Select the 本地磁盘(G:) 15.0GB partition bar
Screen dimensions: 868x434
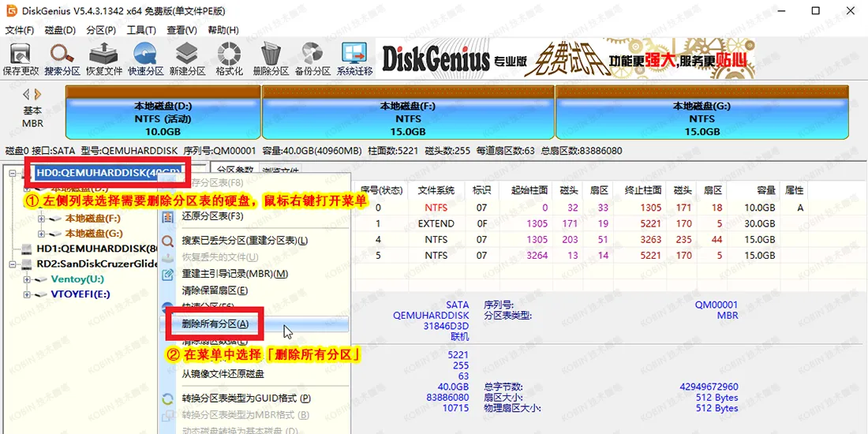[702, 112]
